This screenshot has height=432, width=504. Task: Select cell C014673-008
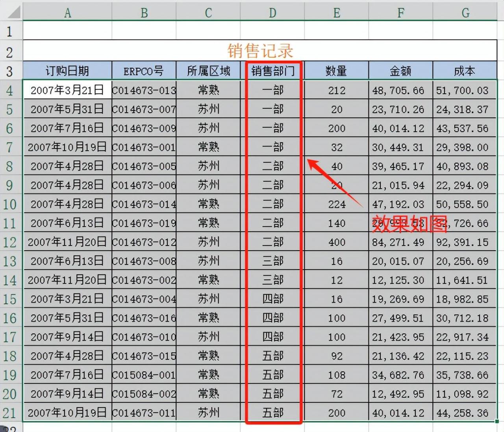[144, 261]
